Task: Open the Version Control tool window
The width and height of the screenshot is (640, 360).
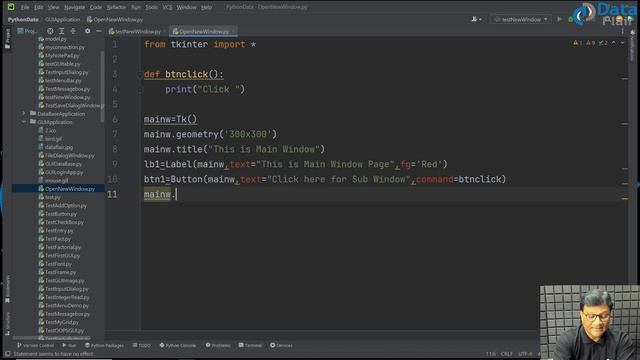Action: [x=36, y=345]
